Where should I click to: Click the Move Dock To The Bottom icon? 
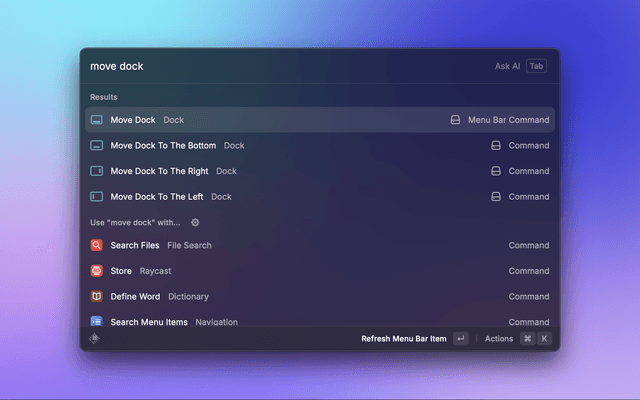[x=97, y=145]
